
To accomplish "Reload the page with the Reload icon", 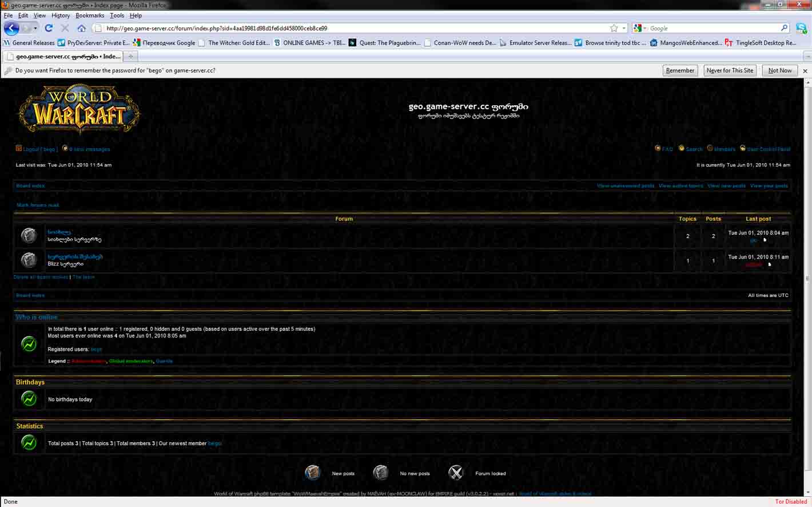I will click(49, 28).
